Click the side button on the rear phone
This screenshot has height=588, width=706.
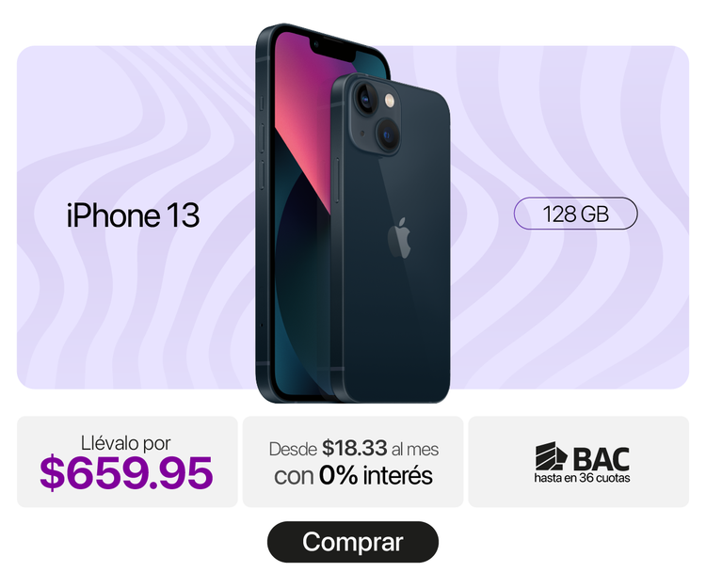(338, 180)
